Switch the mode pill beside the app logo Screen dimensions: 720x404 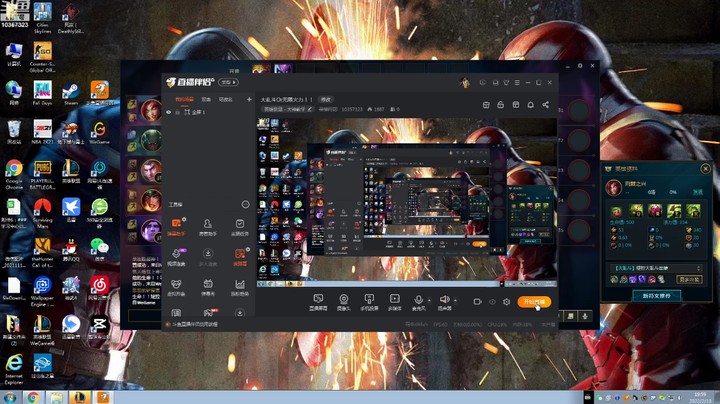click(x=228, y=82)
